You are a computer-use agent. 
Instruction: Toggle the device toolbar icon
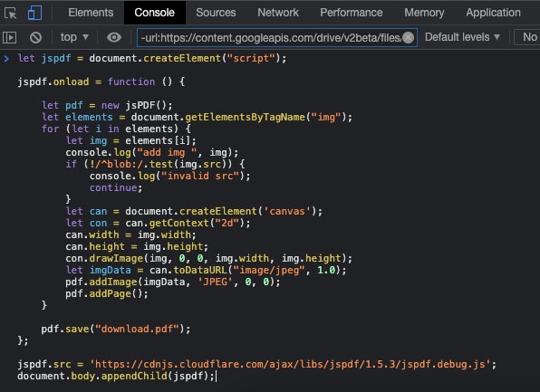coord(34,13)
